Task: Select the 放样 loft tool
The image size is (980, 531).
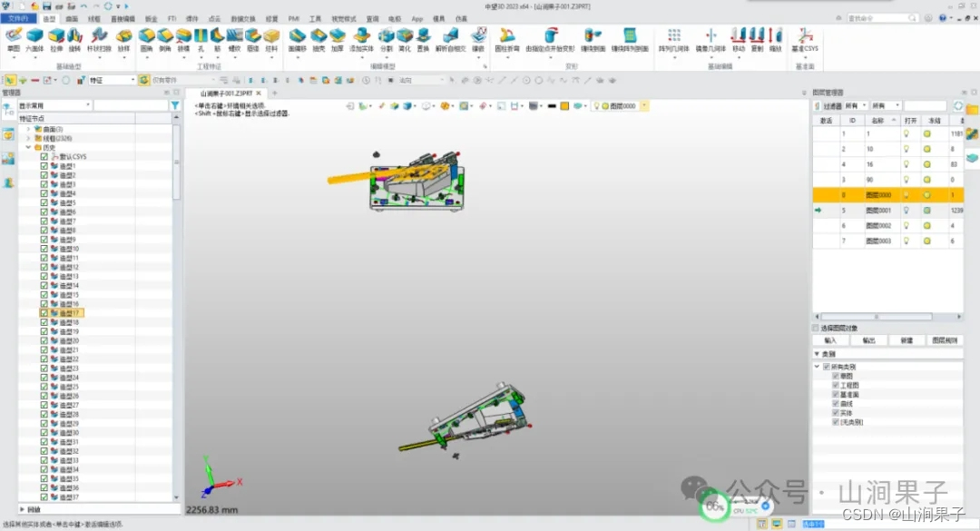Action: point(123,39)
